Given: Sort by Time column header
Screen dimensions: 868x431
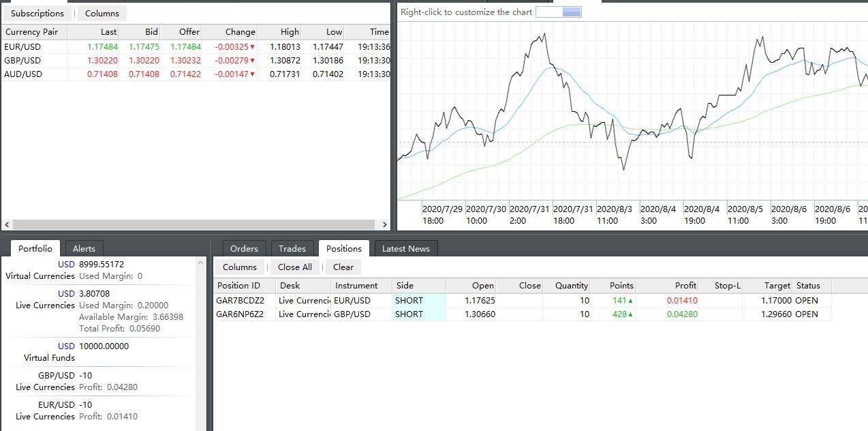Looking at the screenshot, I should point(368,32).
